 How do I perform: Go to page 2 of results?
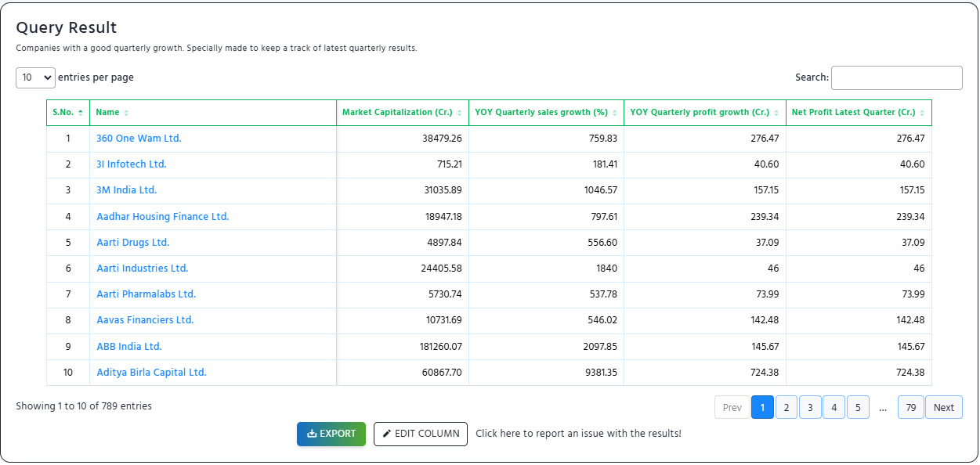click(x=786, y=407)
